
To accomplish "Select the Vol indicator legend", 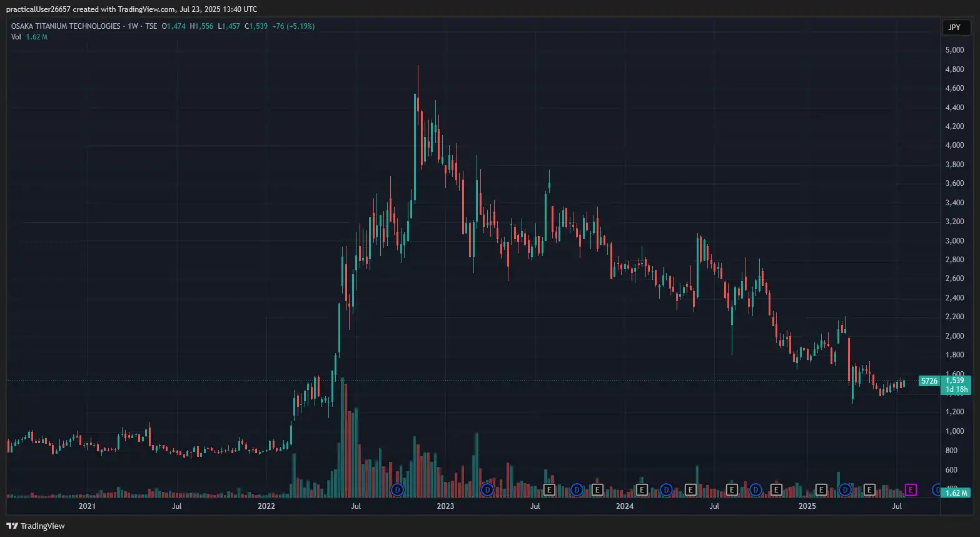I will click(x=16, y=37).
